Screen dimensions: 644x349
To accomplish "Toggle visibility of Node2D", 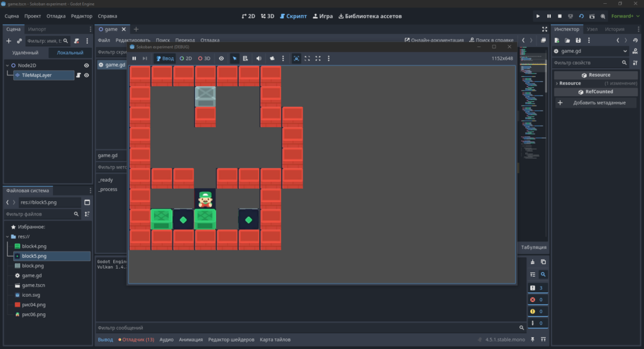I will pos(86,65).
